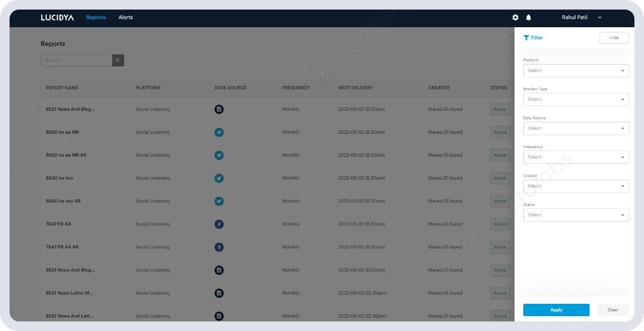Click the Clear filters button
644x331 pixels.
(x=612, y=310)
